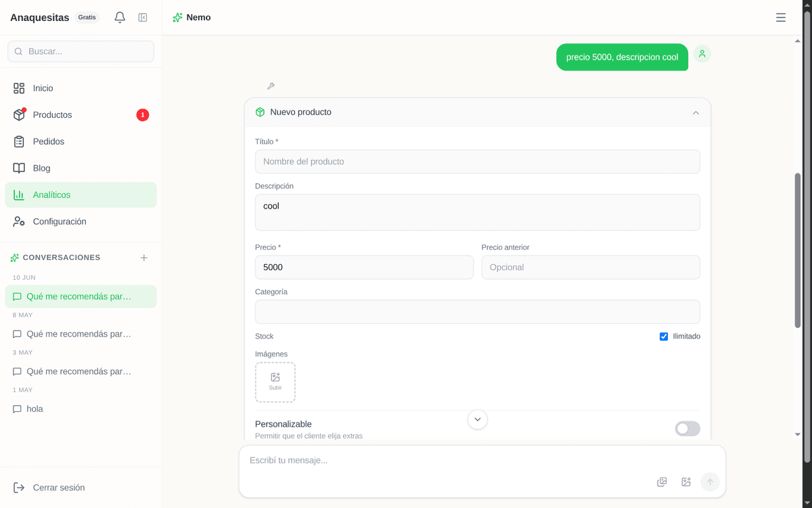812x508 pixels.
Task: Click the user avatar beside the message
Action: tap(702, 54)
